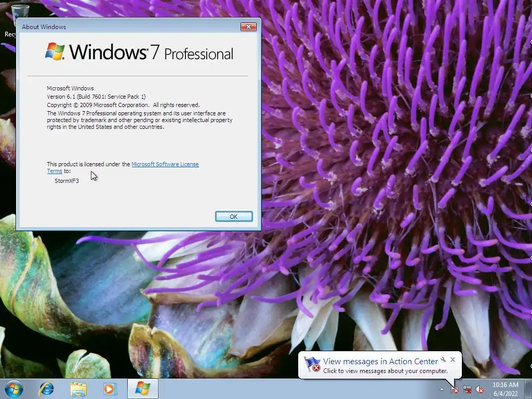Image resolution: width=532 pixels, height=399 pixels.
Task: Open notification options wrench icon
Action: [443, 360]
